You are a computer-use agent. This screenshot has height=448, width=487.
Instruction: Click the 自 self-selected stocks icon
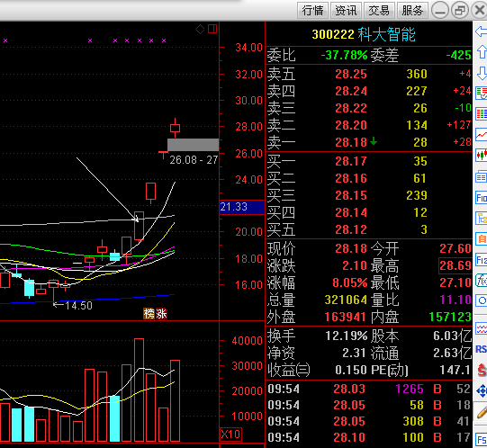click(481, 238)
